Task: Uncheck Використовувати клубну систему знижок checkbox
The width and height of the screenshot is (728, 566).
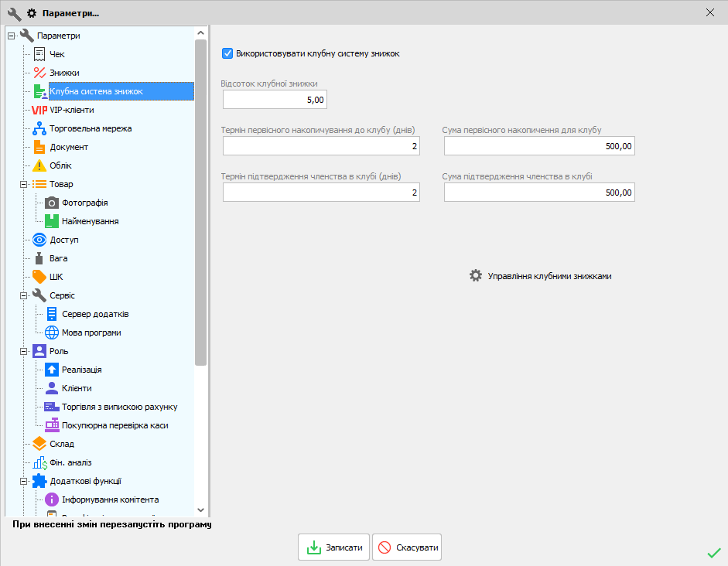Action: coord(227,53)
